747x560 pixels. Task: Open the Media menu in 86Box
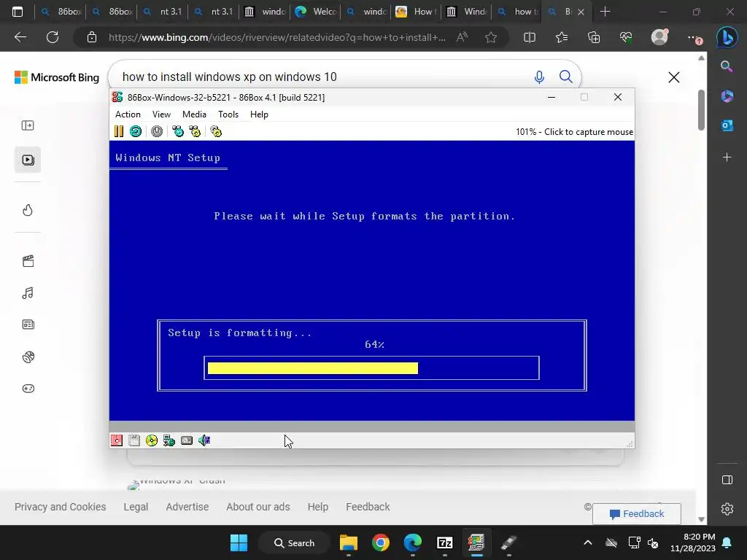(194, 114)
